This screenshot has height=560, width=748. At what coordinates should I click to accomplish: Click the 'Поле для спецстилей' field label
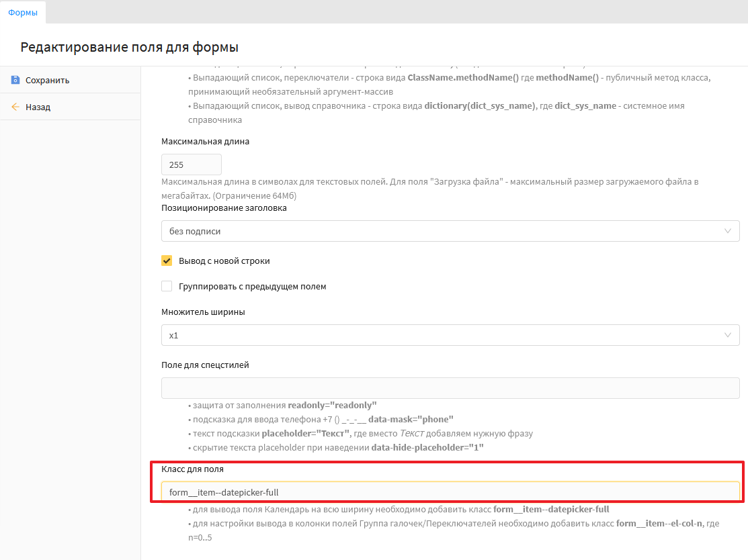pos(206,365)
